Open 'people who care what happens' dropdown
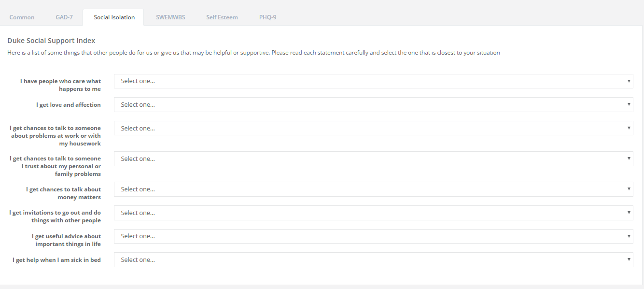This screenshot has width=644, height=289. coord(374,81)
